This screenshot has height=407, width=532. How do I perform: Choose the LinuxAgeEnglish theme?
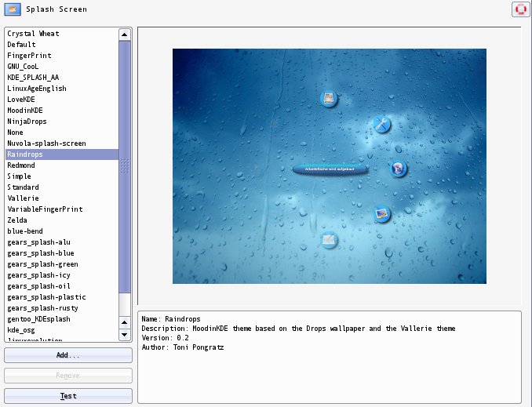tap(62, 89)
